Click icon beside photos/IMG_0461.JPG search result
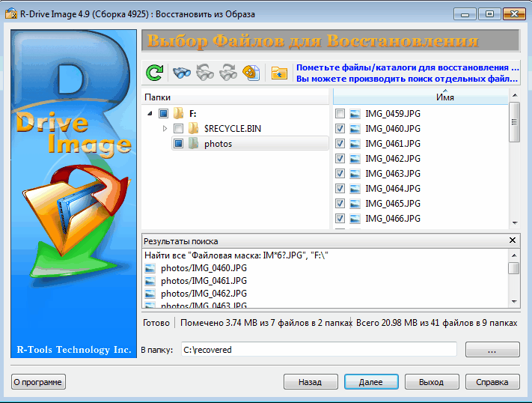The height and width of the screenshot is (403, 532). 150,281
